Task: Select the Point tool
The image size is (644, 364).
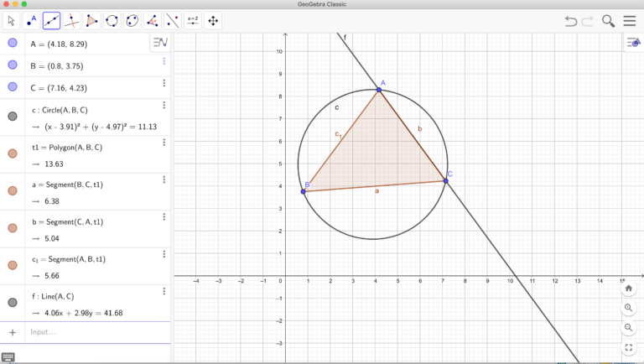Action: [x=32, y=21]
